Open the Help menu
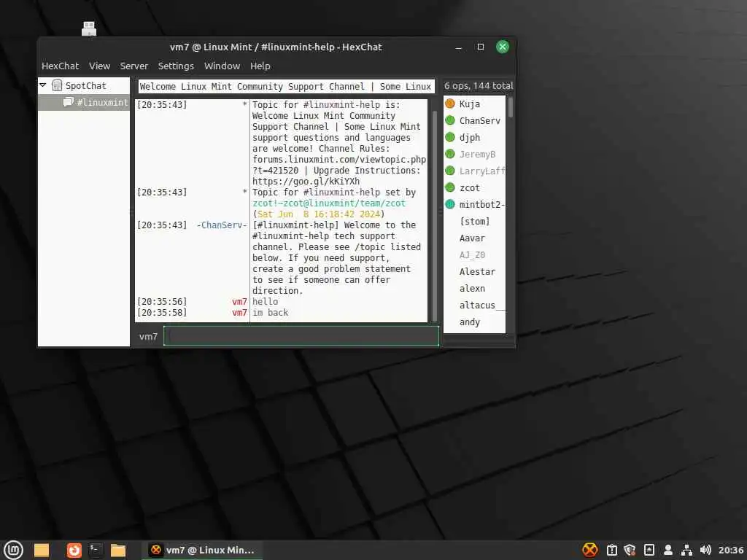The width and height of the screenshot is (747, 560). 260,66
